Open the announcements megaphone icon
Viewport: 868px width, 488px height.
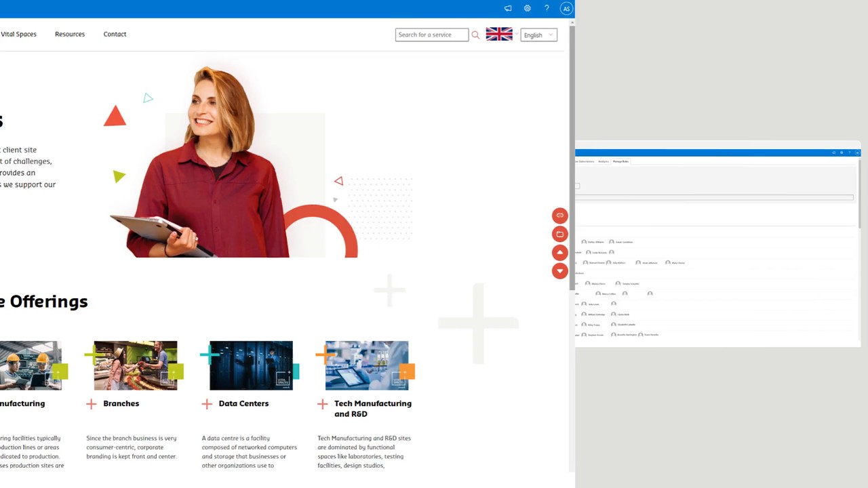point(508,8)
